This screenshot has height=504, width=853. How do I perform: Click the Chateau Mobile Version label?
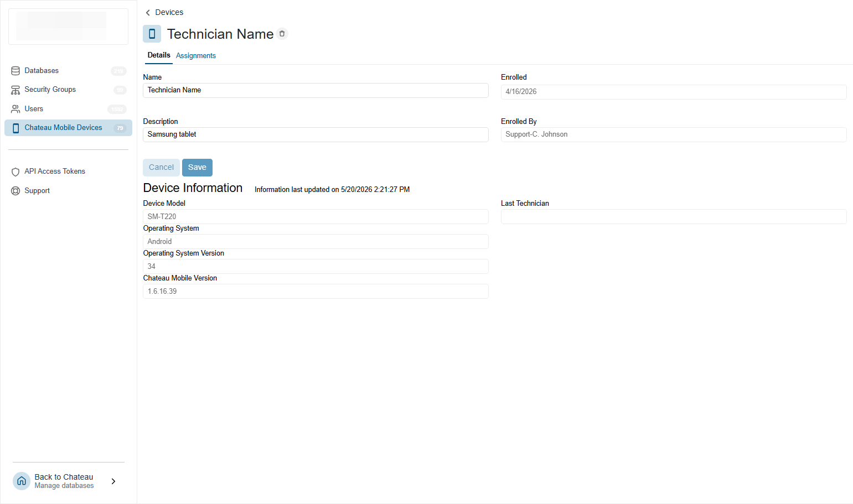180,278
